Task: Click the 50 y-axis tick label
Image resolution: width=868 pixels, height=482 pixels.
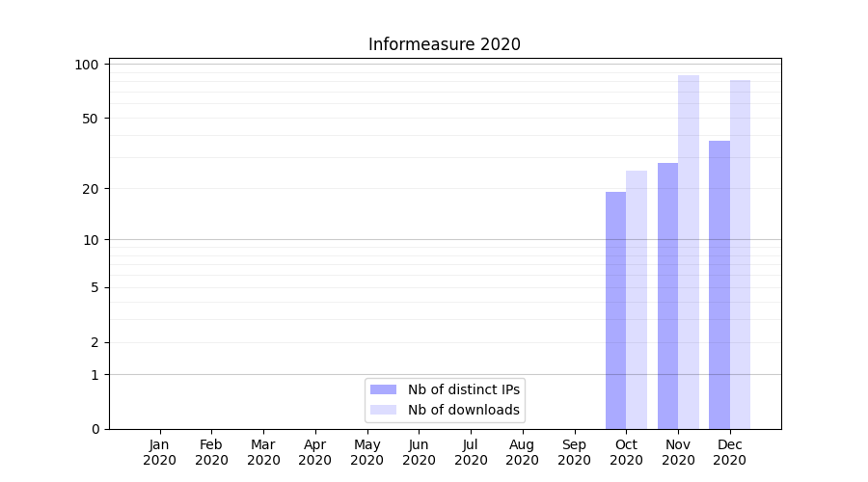Action: point(91,119)
